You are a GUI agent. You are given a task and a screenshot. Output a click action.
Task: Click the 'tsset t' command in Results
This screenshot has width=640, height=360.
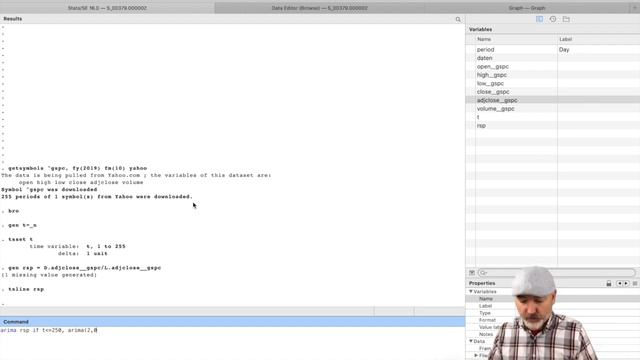[20, 239]
